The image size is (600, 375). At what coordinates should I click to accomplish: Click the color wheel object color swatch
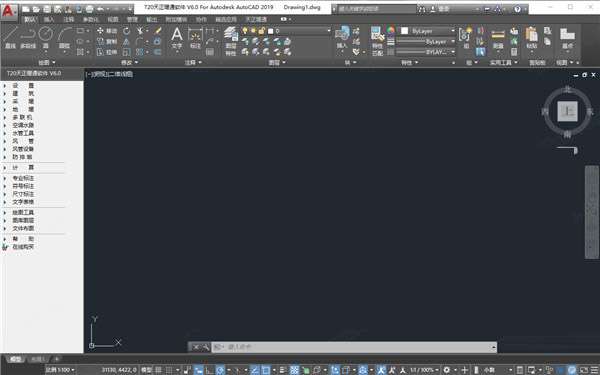pos(390,31)
